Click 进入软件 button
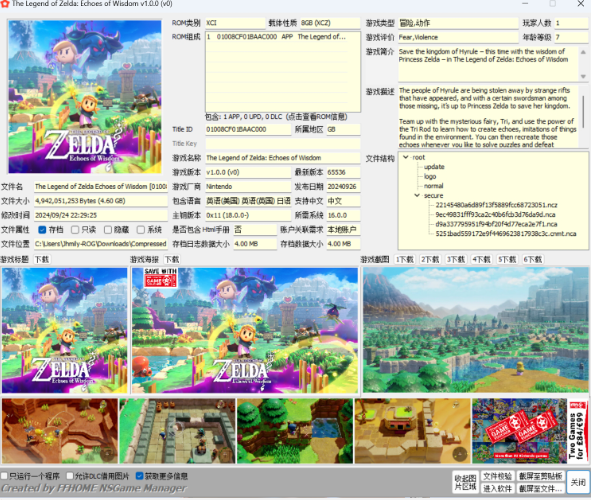591x500 pixels. (497, 488)
